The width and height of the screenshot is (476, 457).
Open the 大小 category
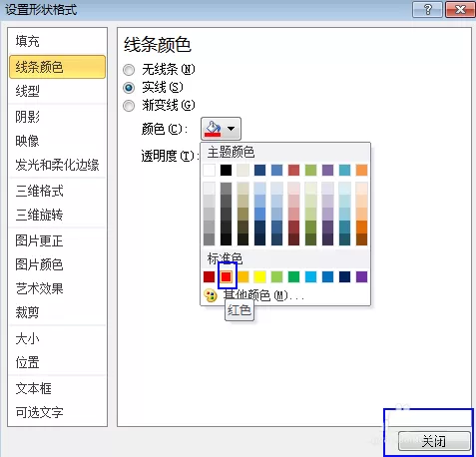tap(57, 338)
